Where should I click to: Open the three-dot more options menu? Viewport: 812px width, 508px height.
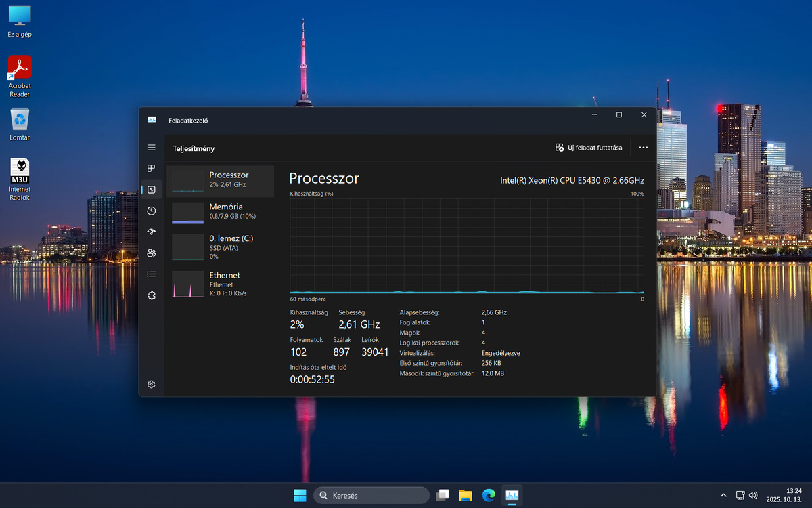pyautogui.click(x=643, y=148)
